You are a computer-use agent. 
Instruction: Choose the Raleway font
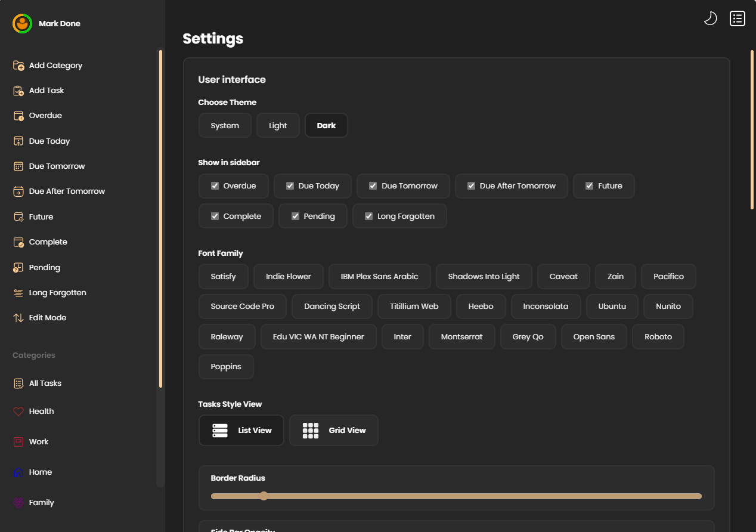227,337
